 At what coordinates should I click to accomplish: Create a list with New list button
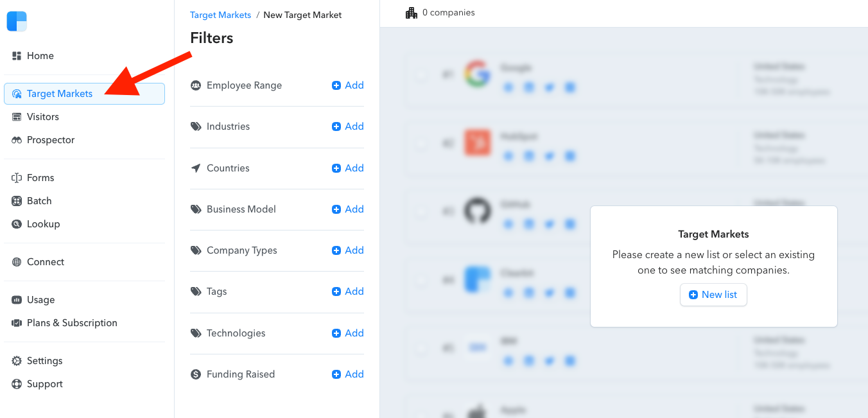tap(713, 295)
